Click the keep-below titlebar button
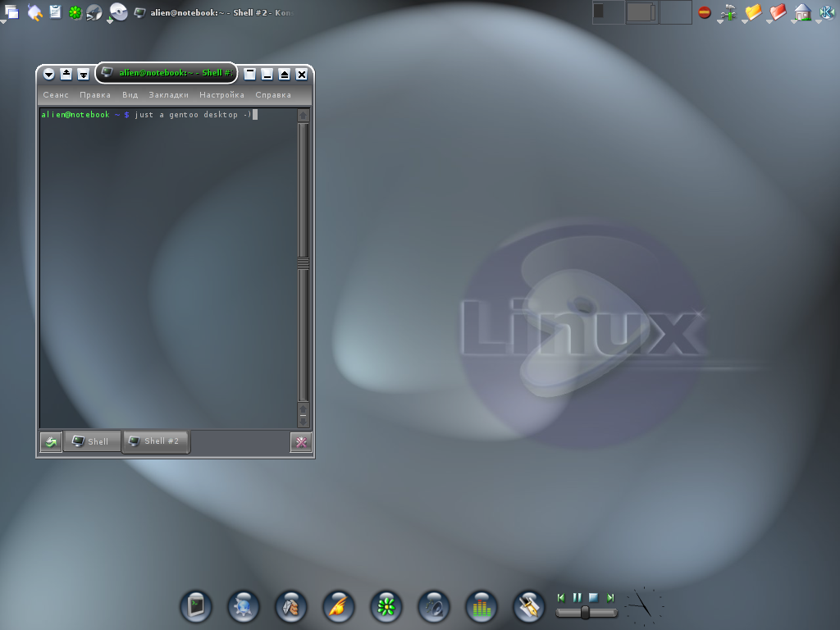 83,75
